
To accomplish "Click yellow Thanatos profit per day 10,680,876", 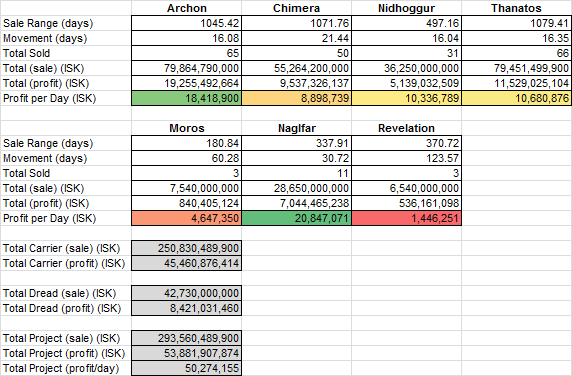I will [x=516, y=98].
